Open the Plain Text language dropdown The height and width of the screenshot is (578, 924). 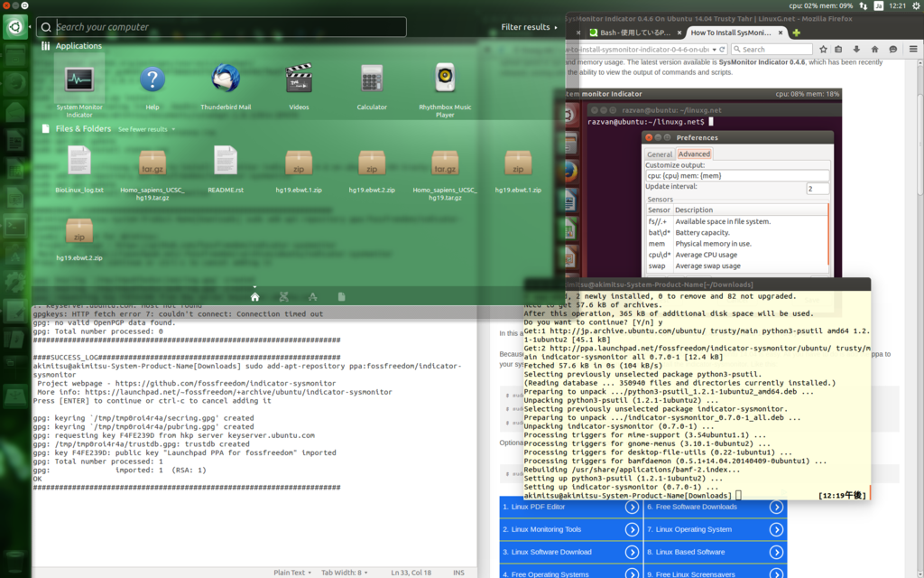[x=292, y=573]
